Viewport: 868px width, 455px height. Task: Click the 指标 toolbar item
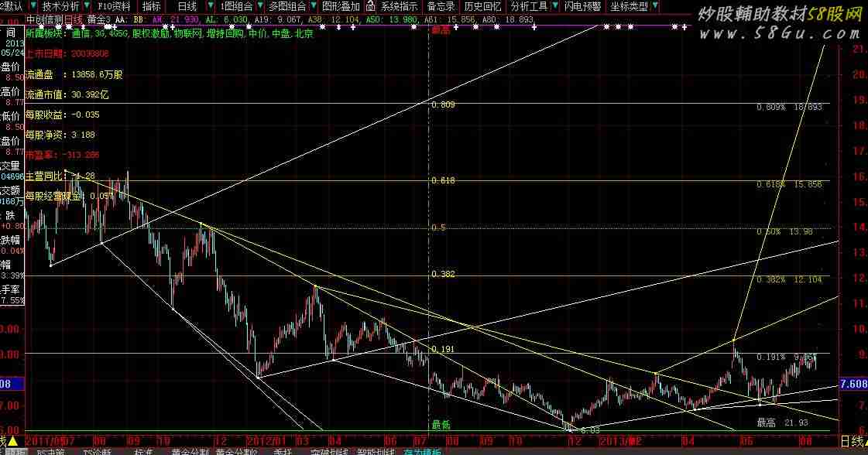pyautogui.click(x=151, y=6)
